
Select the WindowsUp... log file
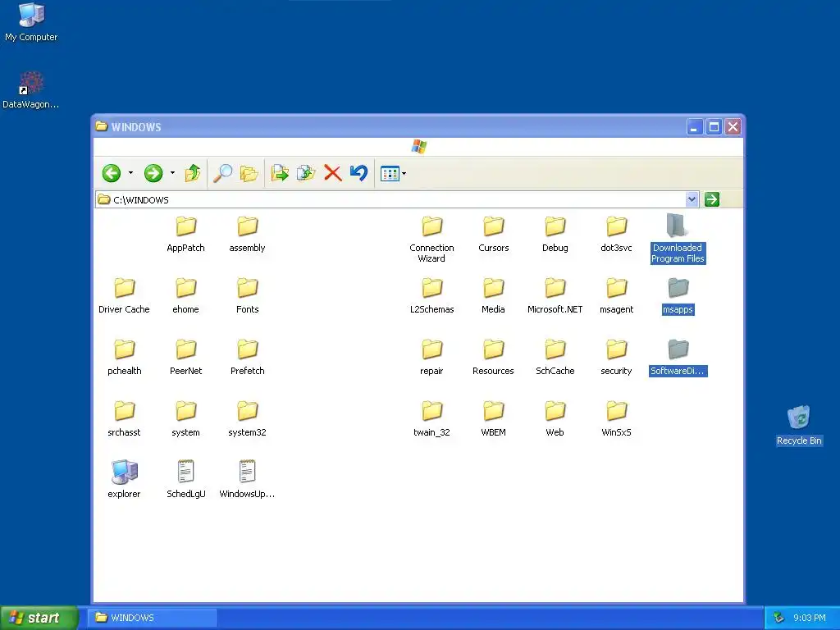pos(248,479)
